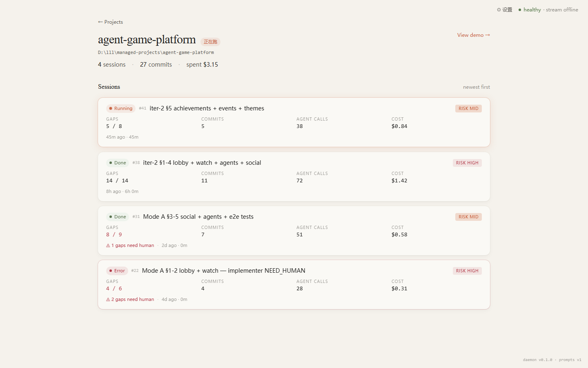The width and height of the screenshot is (588, 368).
Task: Click agent calls value 51
Action: click(x=300, y=235)
